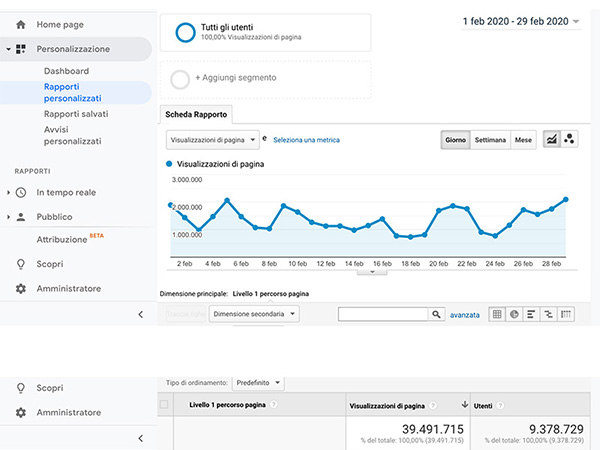600x450 pixels.
Task: Select the motion chart bubbles icon
Action: pos(569,139)
